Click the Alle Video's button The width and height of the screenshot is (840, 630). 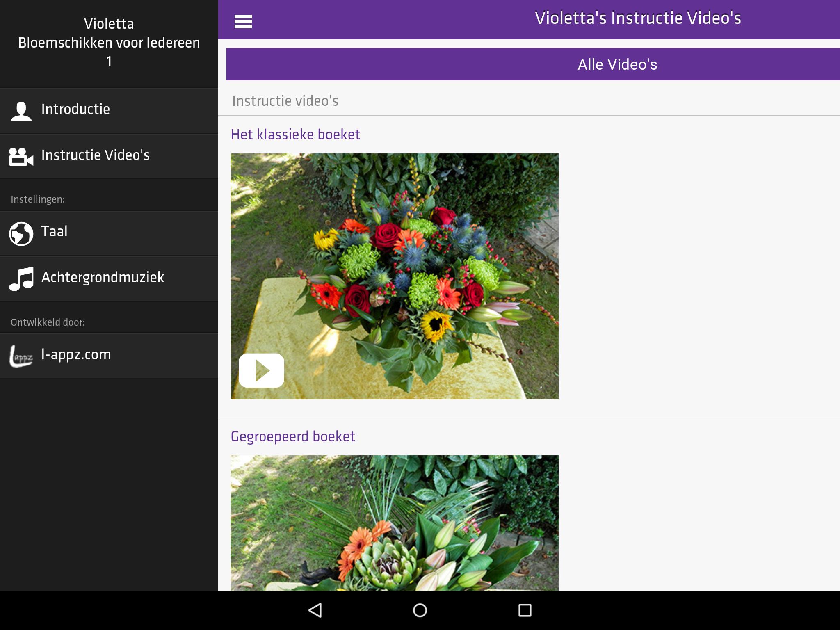click(x=533, y=64)
